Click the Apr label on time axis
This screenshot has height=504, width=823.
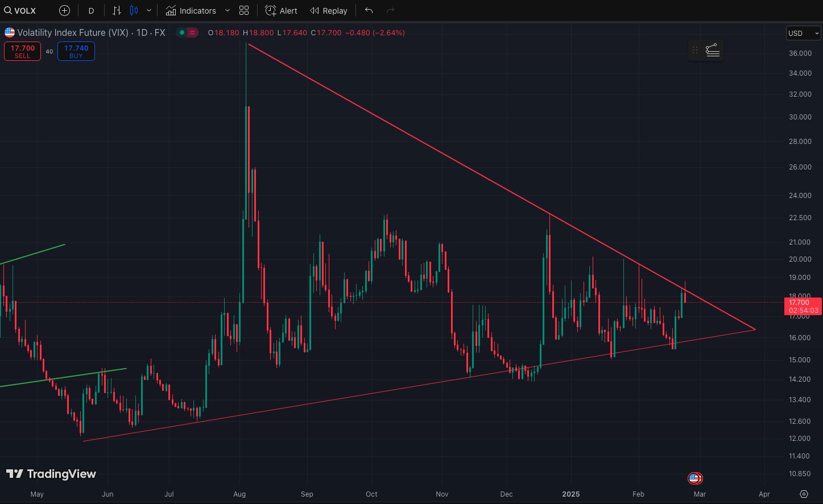764,494
